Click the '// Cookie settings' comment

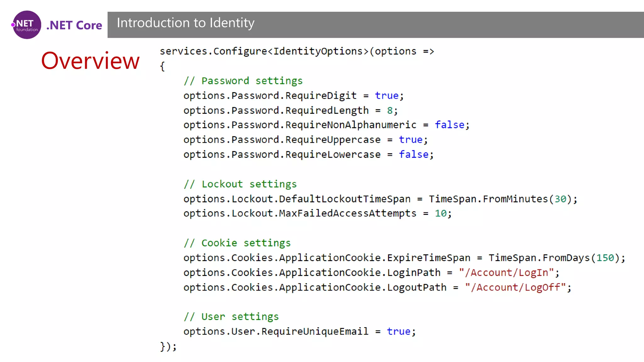pyautogui.click(x=237, y=243)
